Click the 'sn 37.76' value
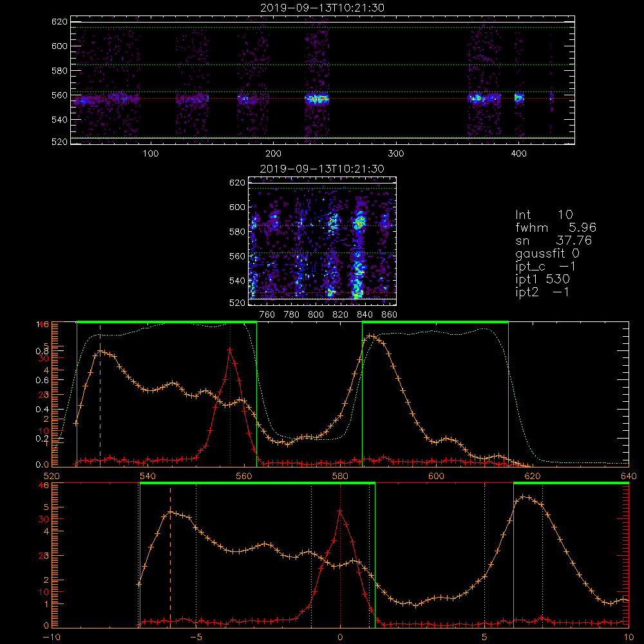 [x=554, y=240]
